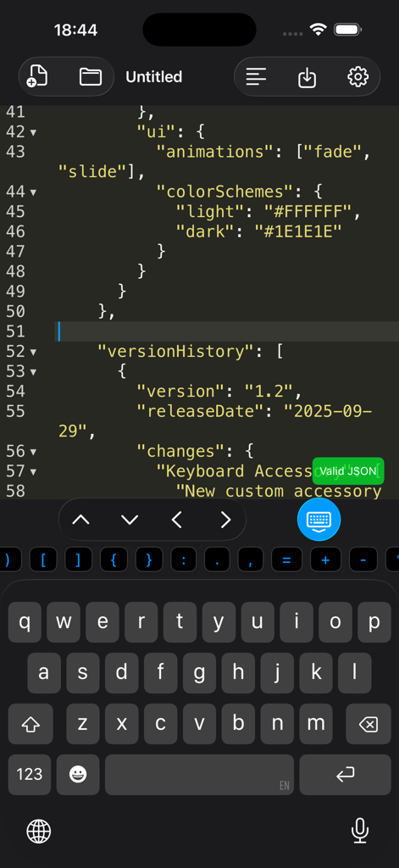Insert a colon from the symbol row

click(x=185, y=559)
